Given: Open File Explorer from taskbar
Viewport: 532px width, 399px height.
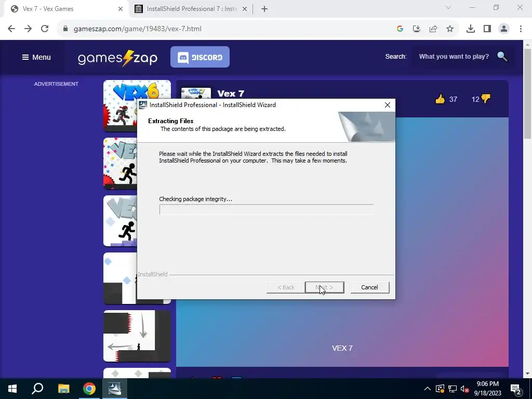Looking at the screenshot, I should [x=63, y=389].
